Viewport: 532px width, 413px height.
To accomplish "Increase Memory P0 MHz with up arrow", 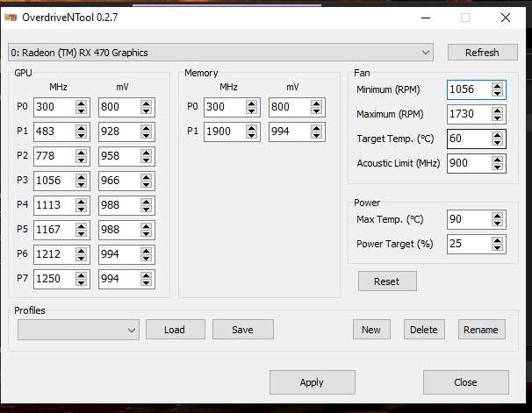I will click(251, 103).
